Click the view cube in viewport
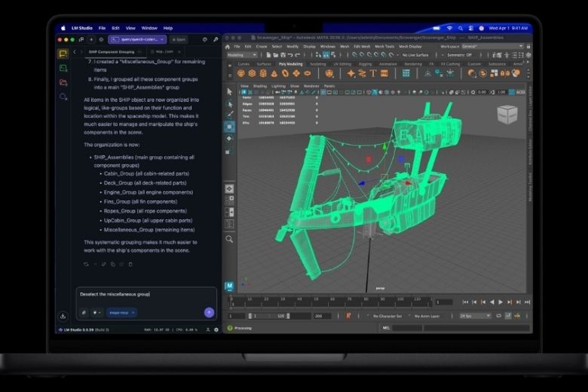 coord(507,114)
